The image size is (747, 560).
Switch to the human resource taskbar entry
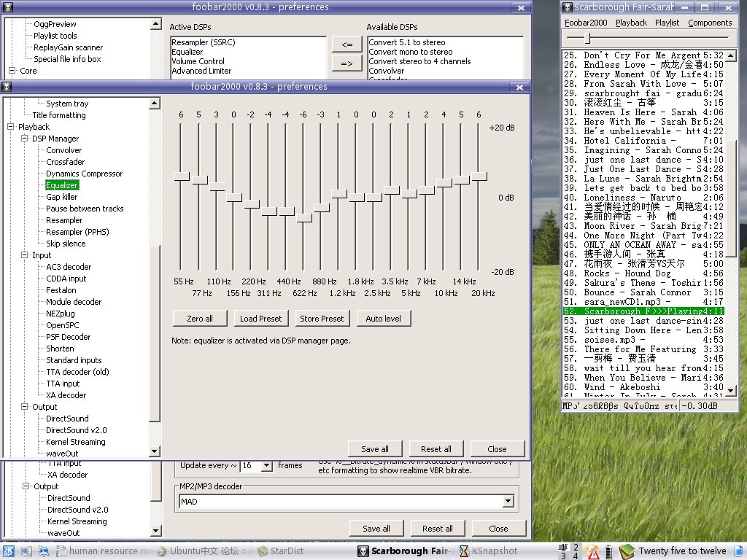click(102, 551)
